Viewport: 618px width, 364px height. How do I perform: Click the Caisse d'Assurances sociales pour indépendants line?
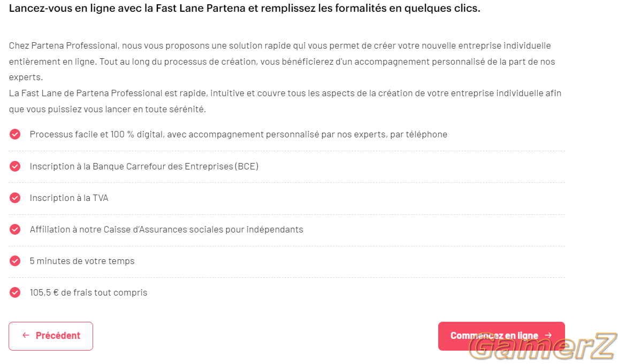(166, 229)
